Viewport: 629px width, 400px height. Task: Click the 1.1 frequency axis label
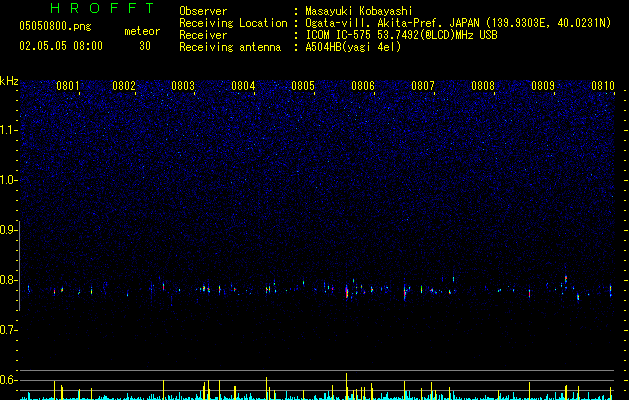[8, 130]
